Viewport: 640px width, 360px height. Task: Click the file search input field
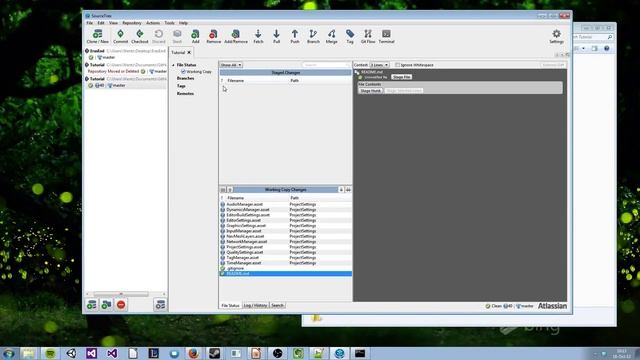[x=326, y=65]
